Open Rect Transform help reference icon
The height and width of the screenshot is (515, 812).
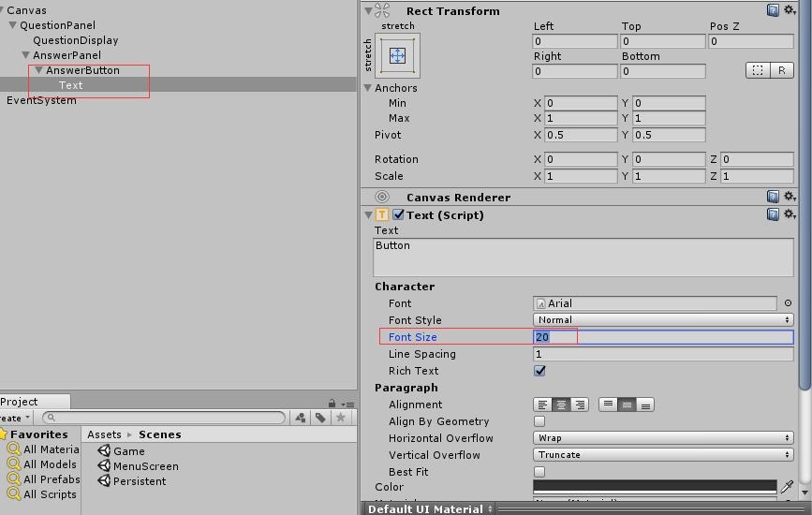pyautogui.click(x=773, y=10)
